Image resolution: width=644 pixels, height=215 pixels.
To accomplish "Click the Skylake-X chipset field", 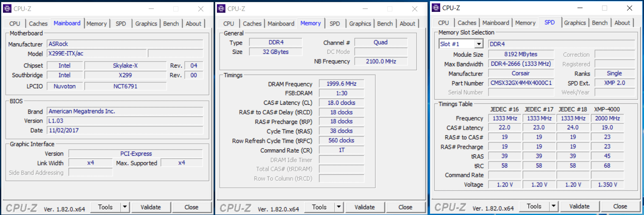I will point(125,65).
